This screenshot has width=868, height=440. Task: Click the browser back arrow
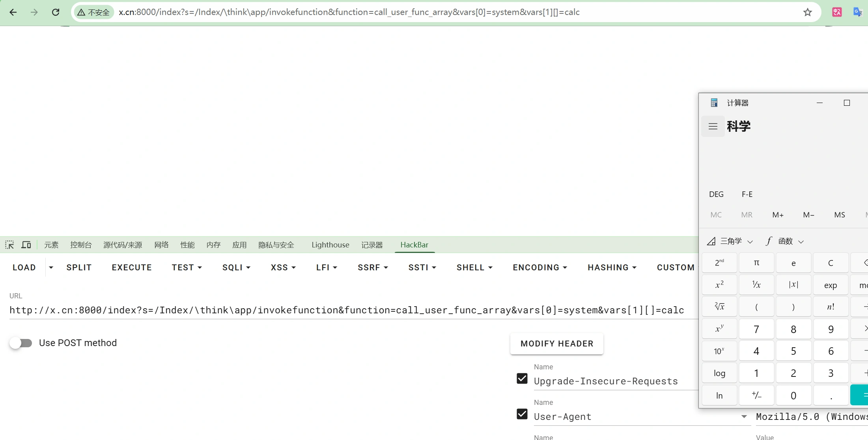pyautogui.click(x=13, y=12)
